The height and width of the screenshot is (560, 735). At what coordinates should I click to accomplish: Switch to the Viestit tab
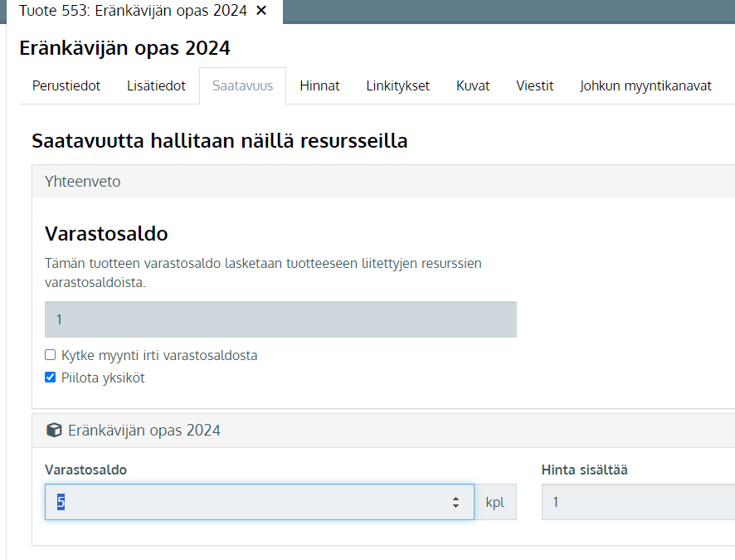535,85
